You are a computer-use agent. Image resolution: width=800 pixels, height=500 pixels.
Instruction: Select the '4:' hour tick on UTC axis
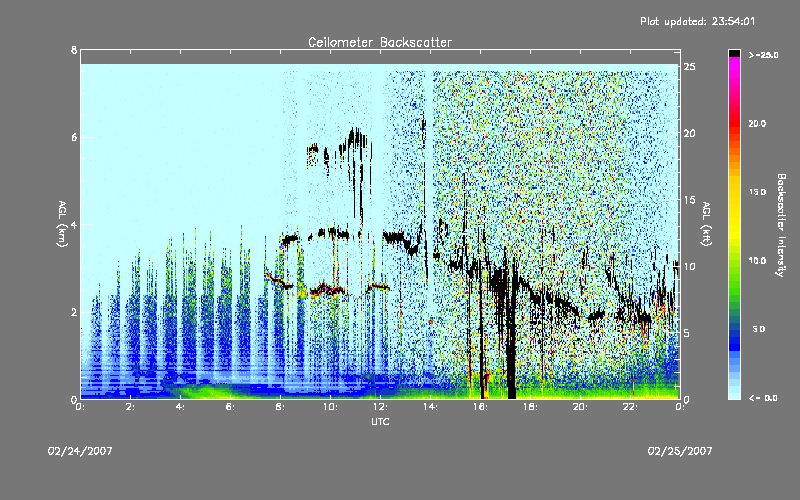[x=180, y=407]
